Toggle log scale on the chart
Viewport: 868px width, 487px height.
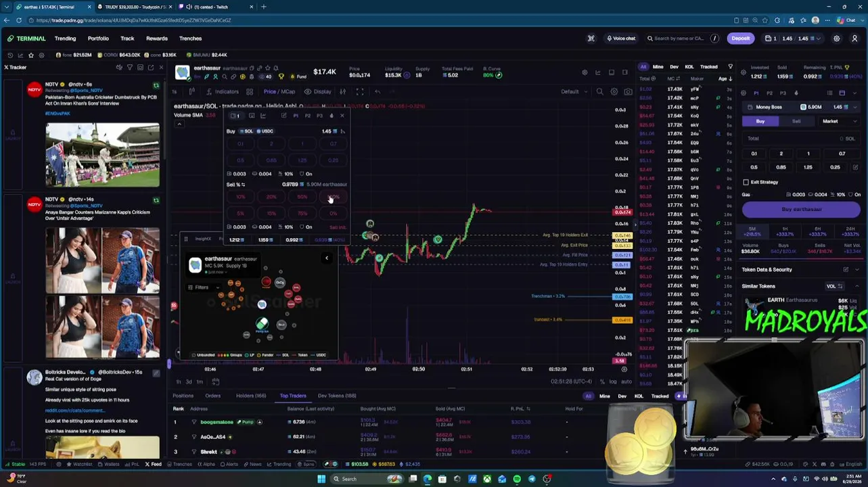pos(613,381)
